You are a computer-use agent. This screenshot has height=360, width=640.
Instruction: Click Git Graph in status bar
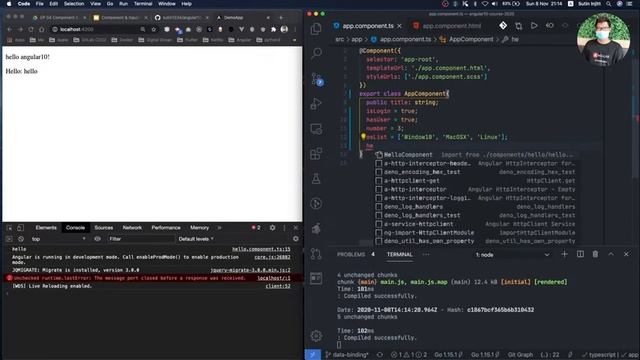pyautogui.click(x=520, y=355)
